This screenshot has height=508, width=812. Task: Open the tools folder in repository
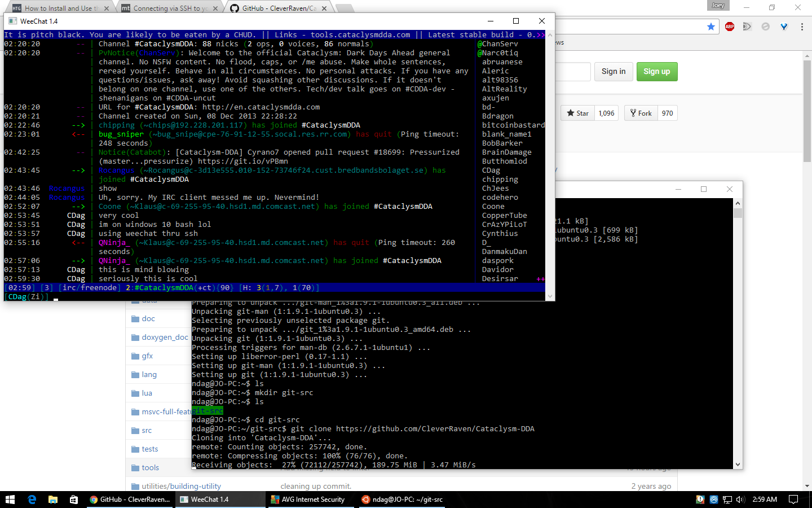[x=150, y=468]
